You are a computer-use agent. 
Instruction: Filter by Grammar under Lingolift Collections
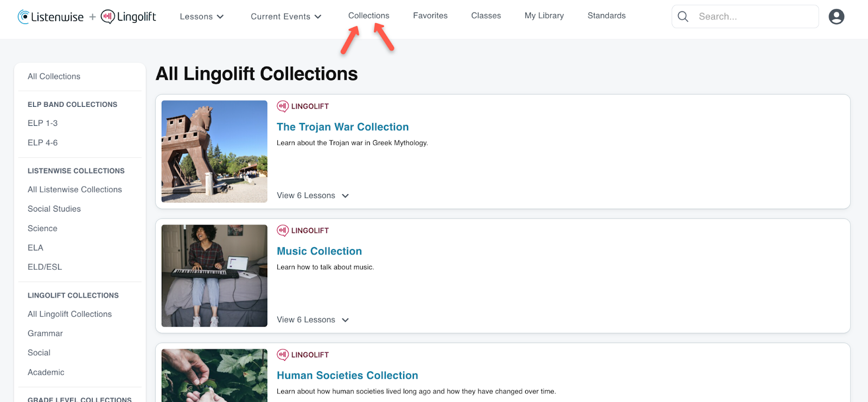[45, 334]
